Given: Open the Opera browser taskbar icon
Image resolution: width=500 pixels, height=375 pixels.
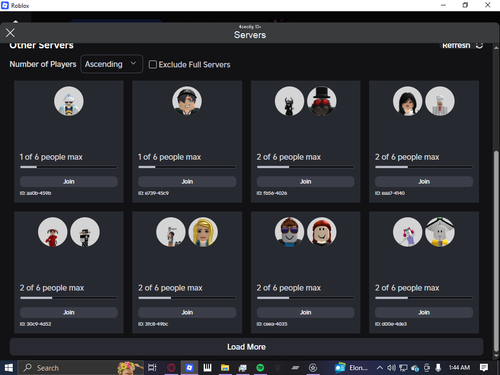Looking at the screenshot, I should tap(171, 368).
